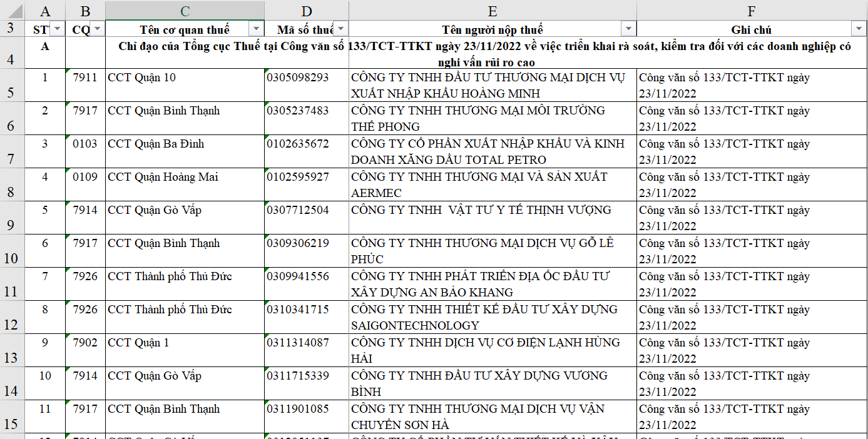Click tax code cell 0305237483

coord(307,119)
